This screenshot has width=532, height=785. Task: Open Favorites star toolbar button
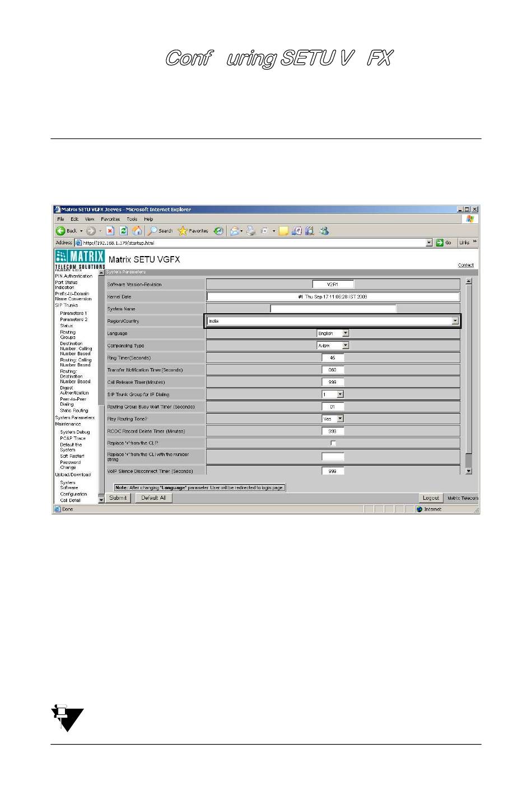(x=193, y=231)
